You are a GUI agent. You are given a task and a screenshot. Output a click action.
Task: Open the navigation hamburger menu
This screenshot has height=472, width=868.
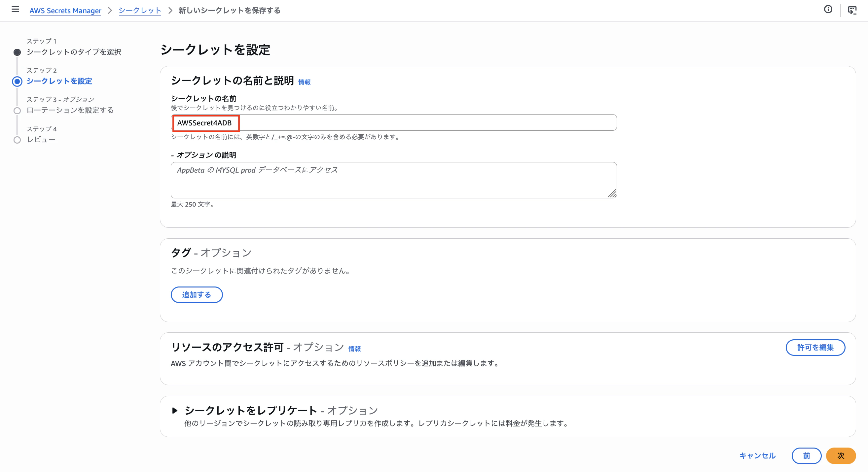coord(15,10)
